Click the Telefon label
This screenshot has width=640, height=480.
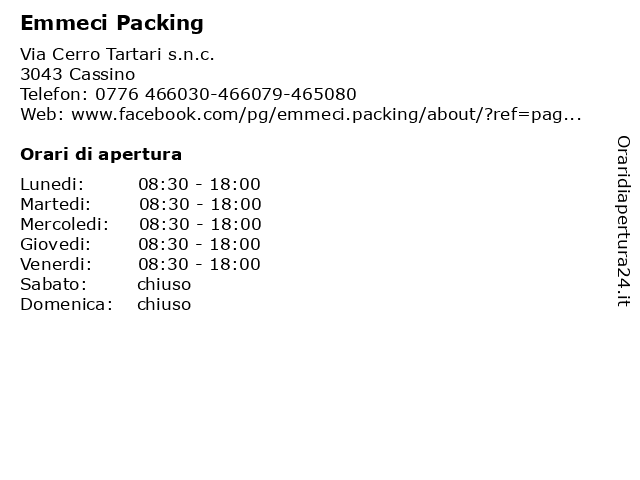tap(54, 94)
